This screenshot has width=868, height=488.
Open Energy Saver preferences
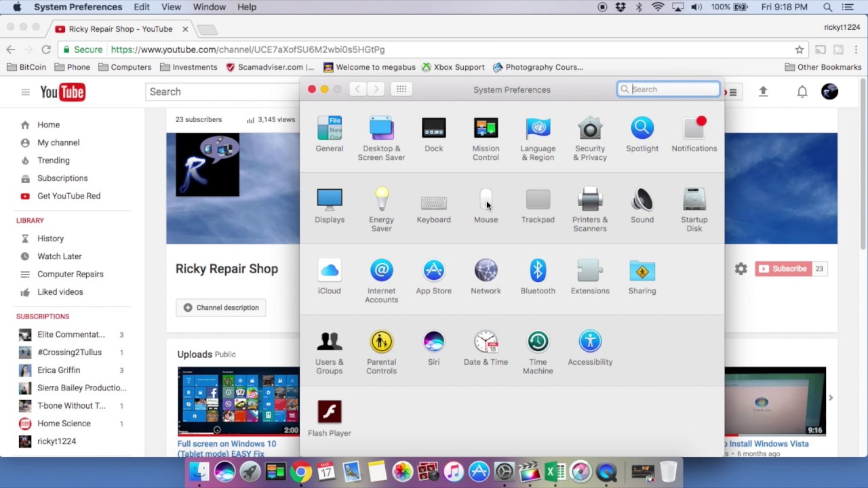coord(381,209)
